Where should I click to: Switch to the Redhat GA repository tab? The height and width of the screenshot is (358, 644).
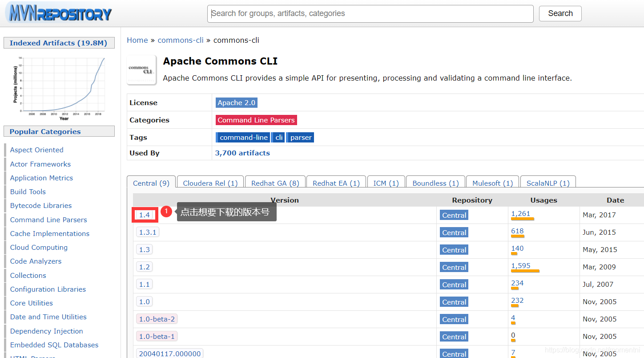pos(275,183)
